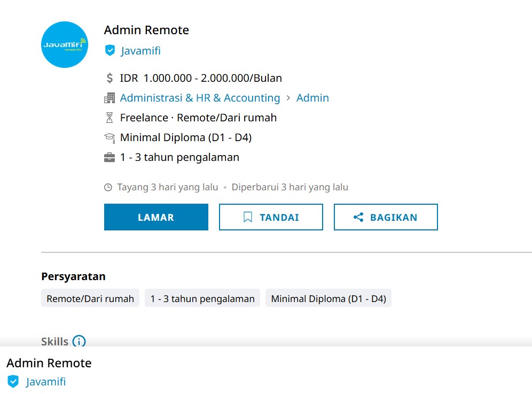The height and width of the screenshot is (394, 532).
Task: Select the Minimal Diploma (D1 - D4) tag
Action: pos(328,298)
